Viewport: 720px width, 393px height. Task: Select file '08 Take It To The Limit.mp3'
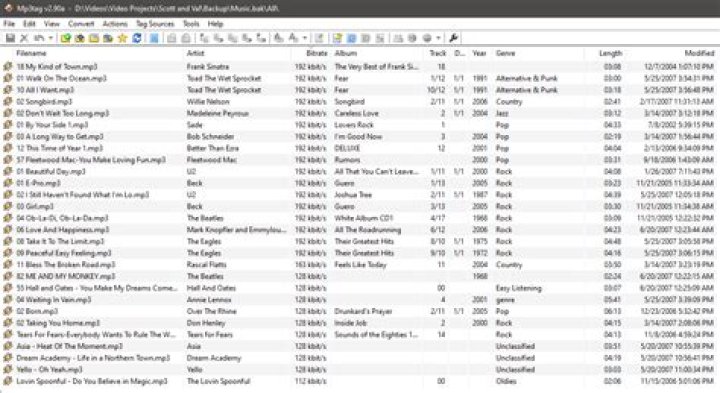tap(60, 241)
